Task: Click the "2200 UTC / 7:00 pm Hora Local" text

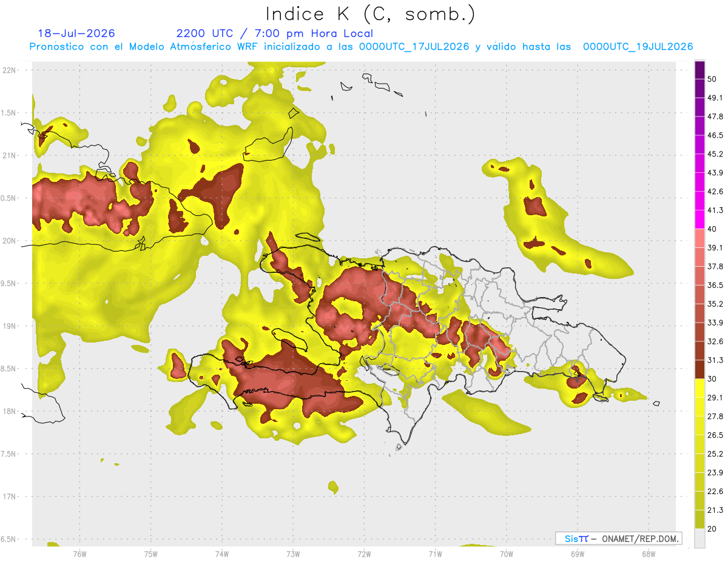Action: (275, 33)
